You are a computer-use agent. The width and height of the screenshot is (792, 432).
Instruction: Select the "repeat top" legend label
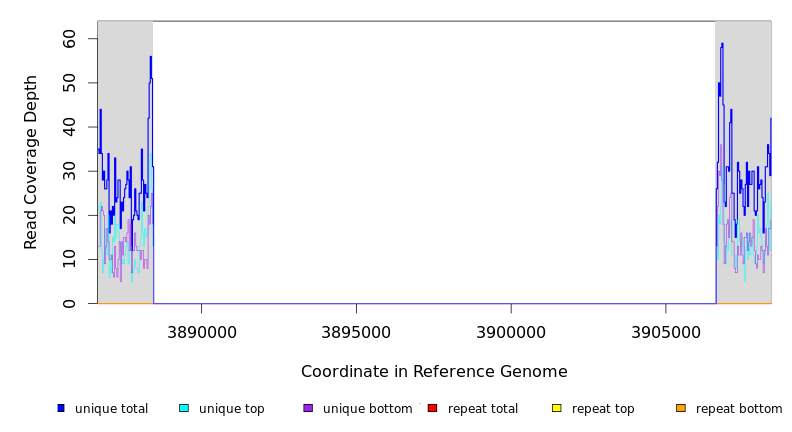pos(603,409)
